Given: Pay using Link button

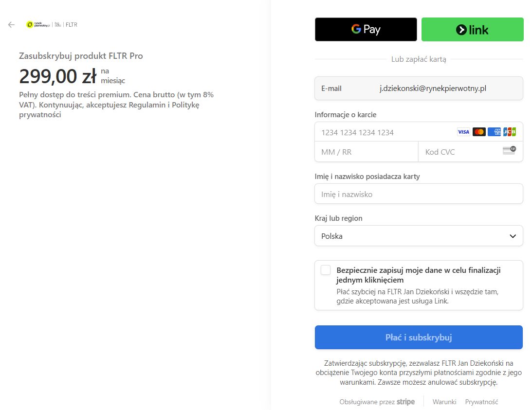Looking at the screenshot, I should pyautogui.click(x=472, y=30).
